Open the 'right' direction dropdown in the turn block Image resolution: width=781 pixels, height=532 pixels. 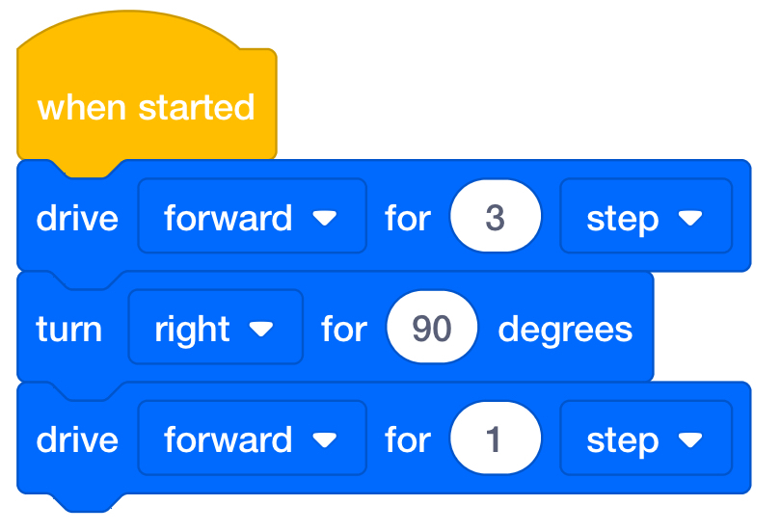point(216,327)
